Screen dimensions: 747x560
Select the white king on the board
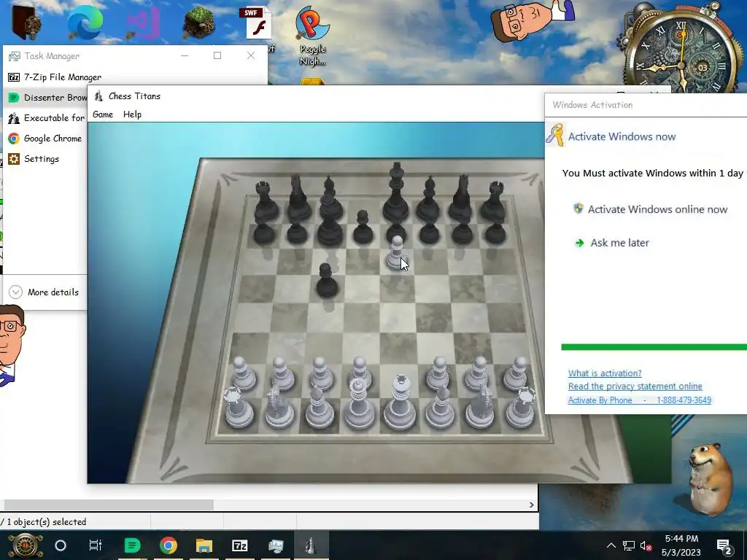(399, 402)
